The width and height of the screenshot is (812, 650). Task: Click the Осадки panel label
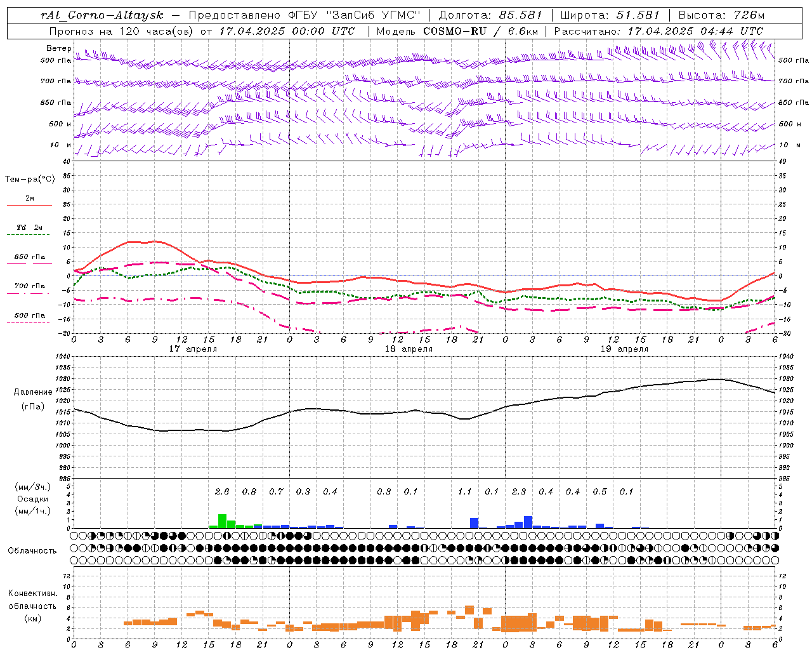pyautogui.click(x=33, y=499)
